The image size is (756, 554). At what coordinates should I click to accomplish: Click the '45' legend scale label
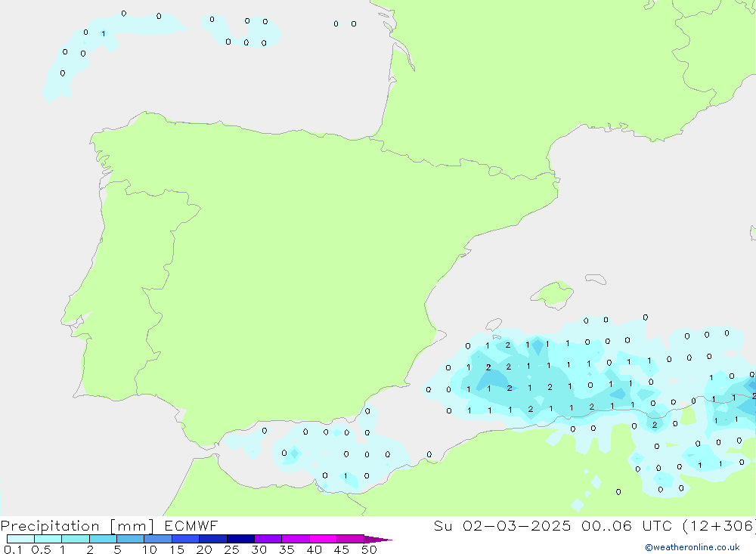point(342,549)
